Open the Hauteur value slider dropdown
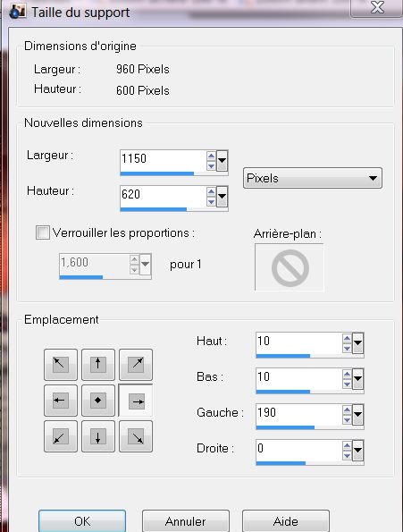The width and height of the screenshot is (403, 532). 222,196
